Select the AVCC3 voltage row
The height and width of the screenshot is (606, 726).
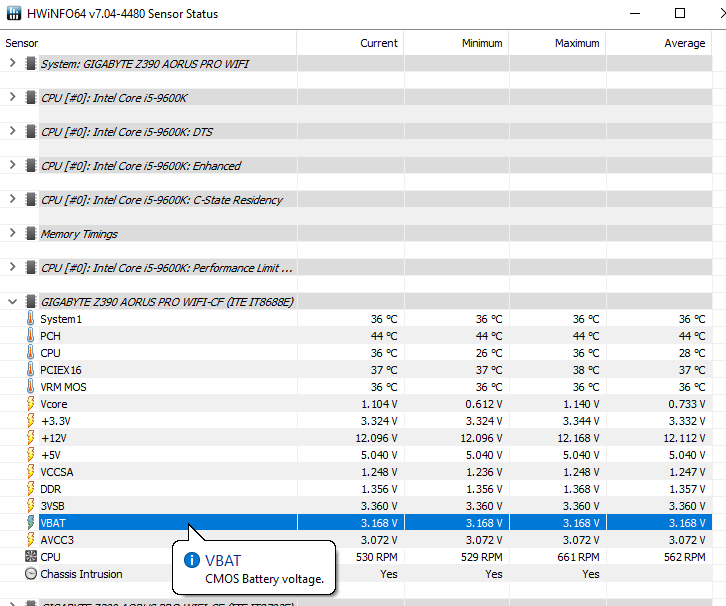[356, 540]
